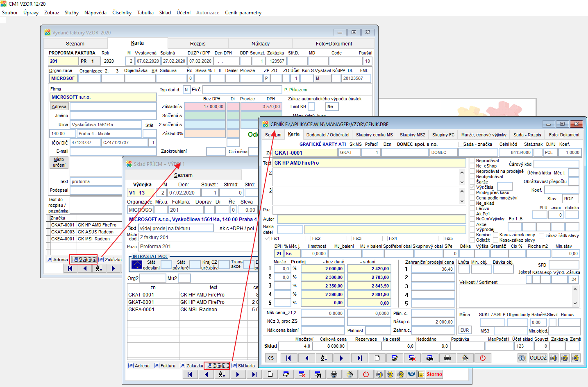Click the GK HP AMD FirePro text field
This screenshot has width=588, height=387.
point(369,163)
